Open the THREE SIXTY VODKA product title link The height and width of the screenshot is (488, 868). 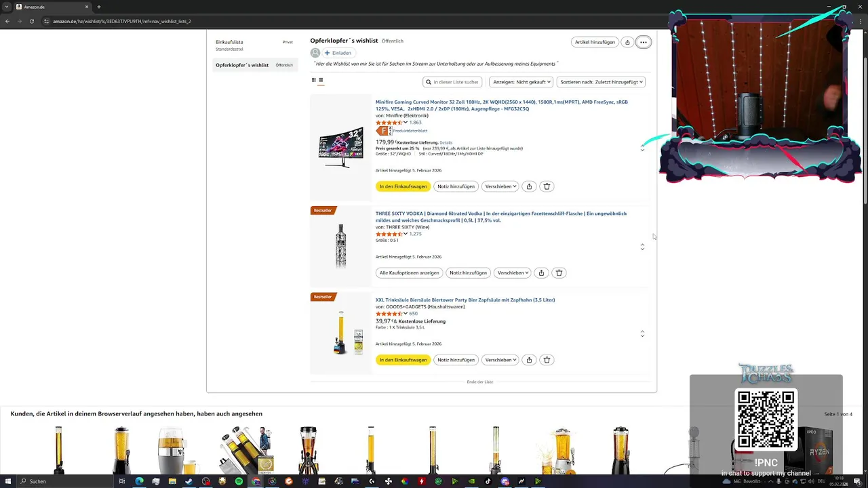501,217
